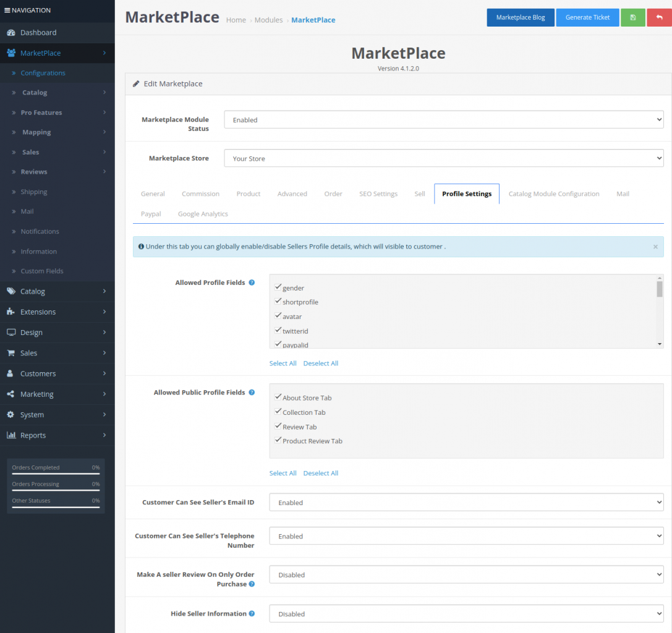Image resolution: width=672 pixels, height=633 pixels.
Task: Toggle Review Tab checkbox
Action: [x=278, y=426]
